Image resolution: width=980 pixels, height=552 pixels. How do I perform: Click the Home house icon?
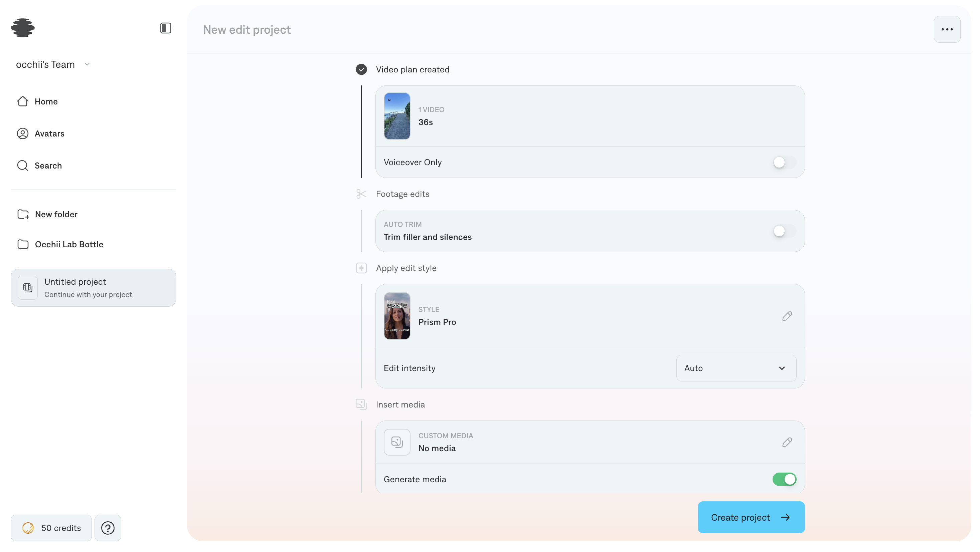coord(23,101)
